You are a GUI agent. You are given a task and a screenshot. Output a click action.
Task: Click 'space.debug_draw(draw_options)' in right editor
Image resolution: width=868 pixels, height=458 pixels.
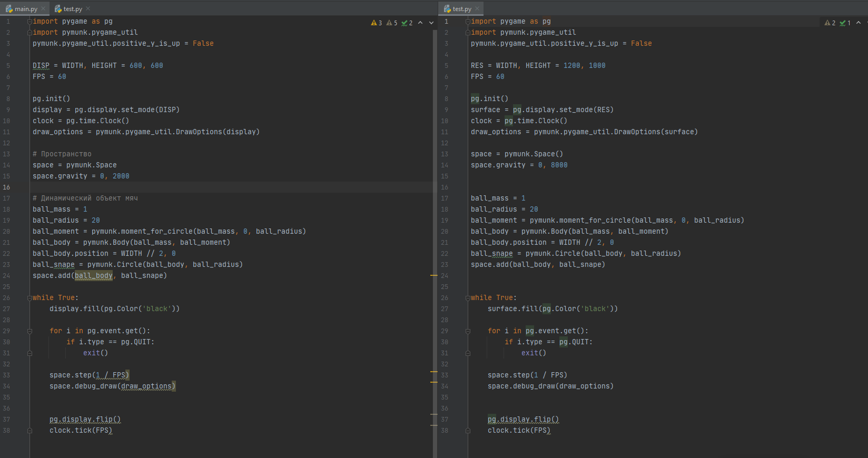(551, 386)
